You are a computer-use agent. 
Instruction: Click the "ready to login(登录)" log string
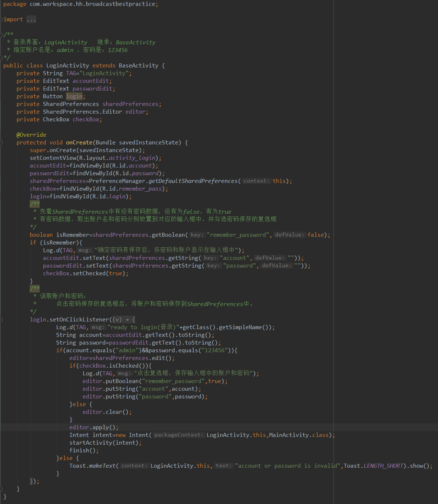pyautogui.click(x=143, y=327)
